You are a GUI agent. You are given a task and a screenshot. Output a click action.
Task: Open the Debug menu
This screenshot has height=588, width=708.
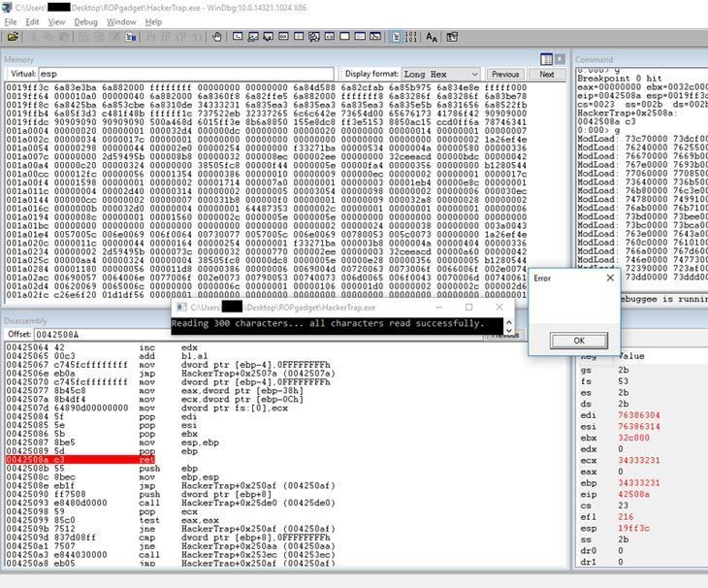(x=85, y=21)
